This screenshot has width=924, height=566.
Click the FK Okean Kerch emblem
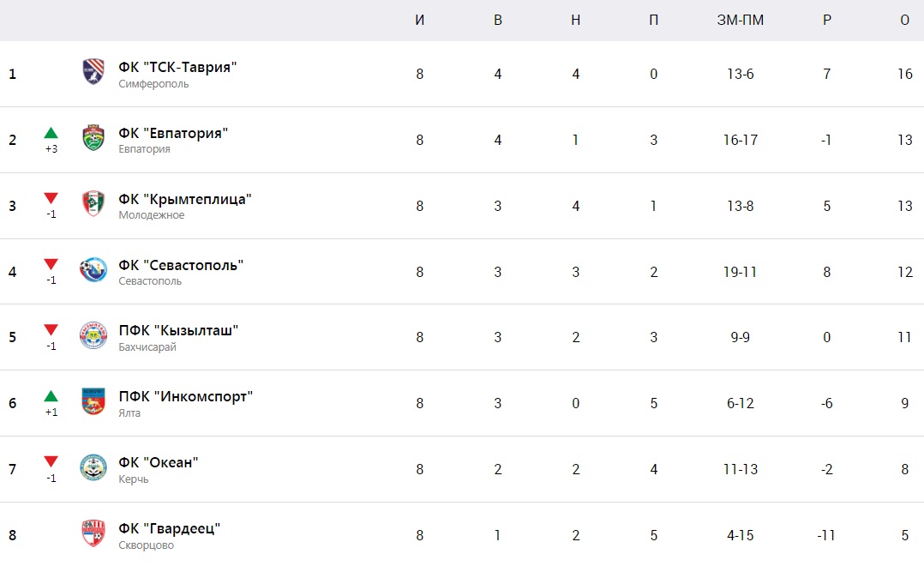point(93,467)
